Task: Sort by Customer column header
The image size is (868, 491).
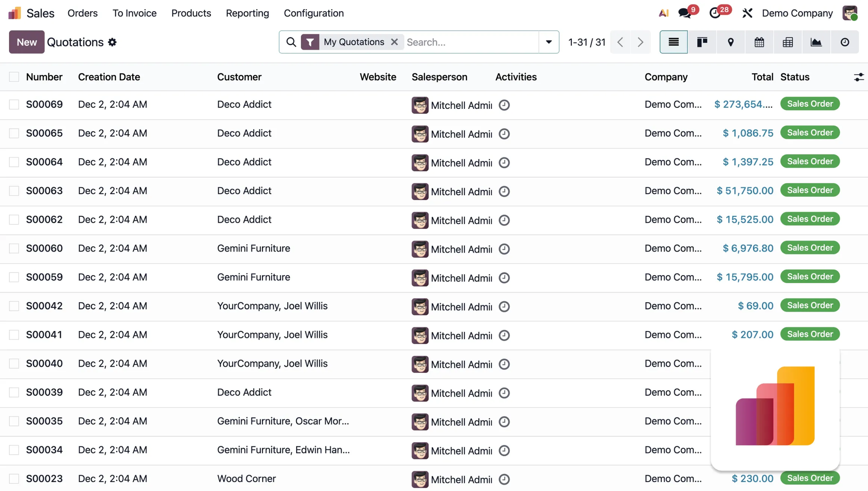Action: click(x=239, y=77)
